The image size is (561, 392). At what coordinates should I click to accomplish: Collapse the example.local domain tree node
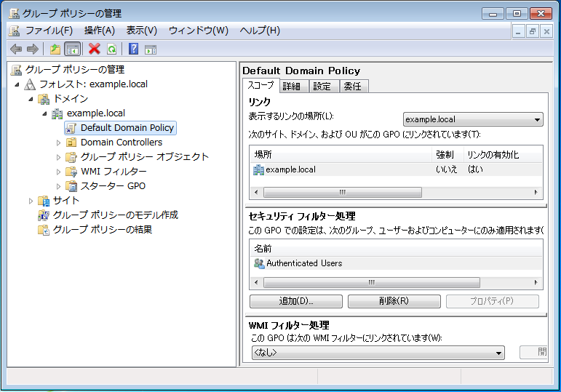tap(44, 113)
